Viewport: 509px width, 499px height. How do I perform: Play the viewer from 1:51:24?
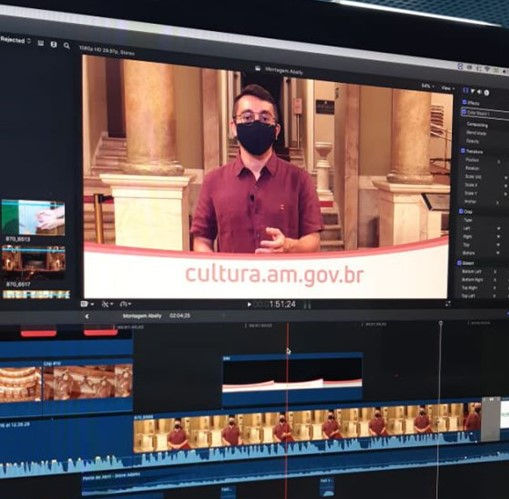249,304
